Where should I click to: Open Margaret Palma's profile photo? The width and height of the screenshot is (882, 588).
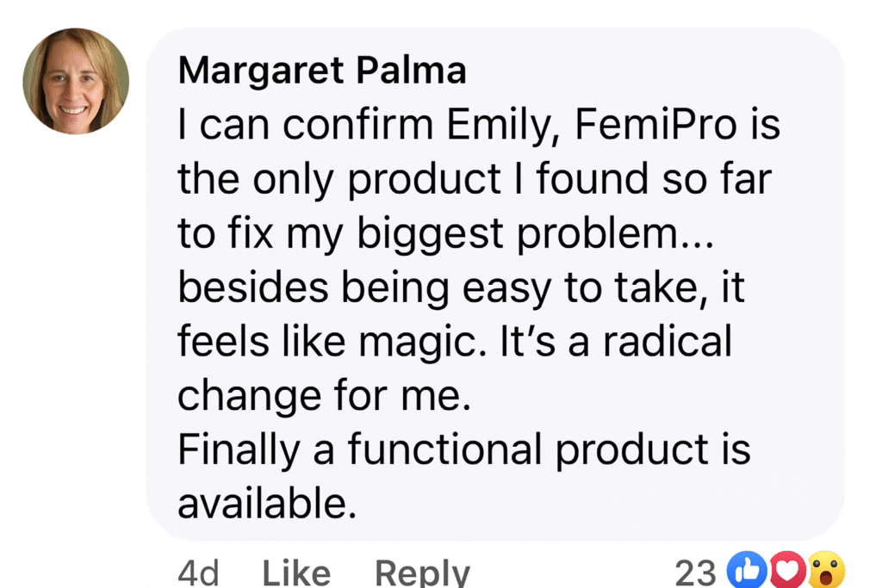(x=76, y=81)
